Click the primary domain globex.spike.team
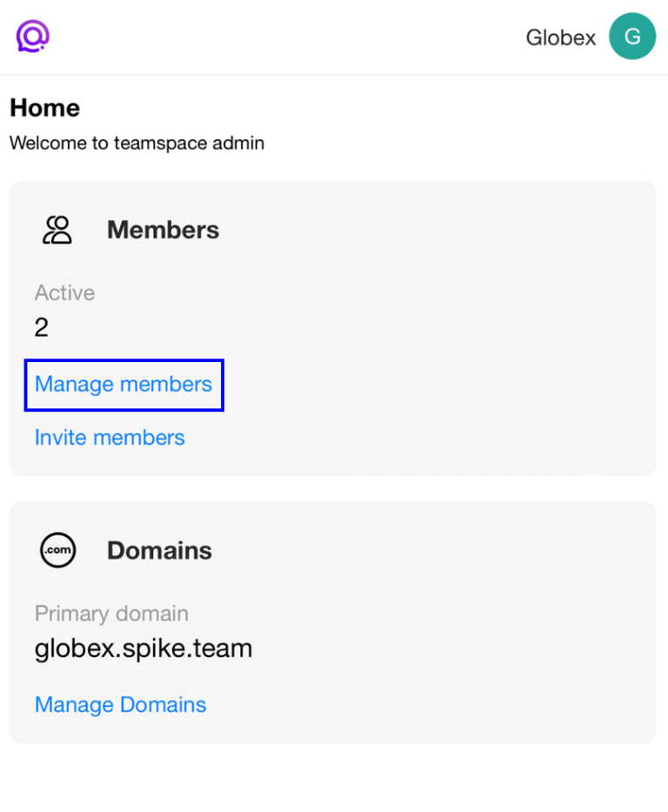The image size is (668, 812). [x=144, y=648]
